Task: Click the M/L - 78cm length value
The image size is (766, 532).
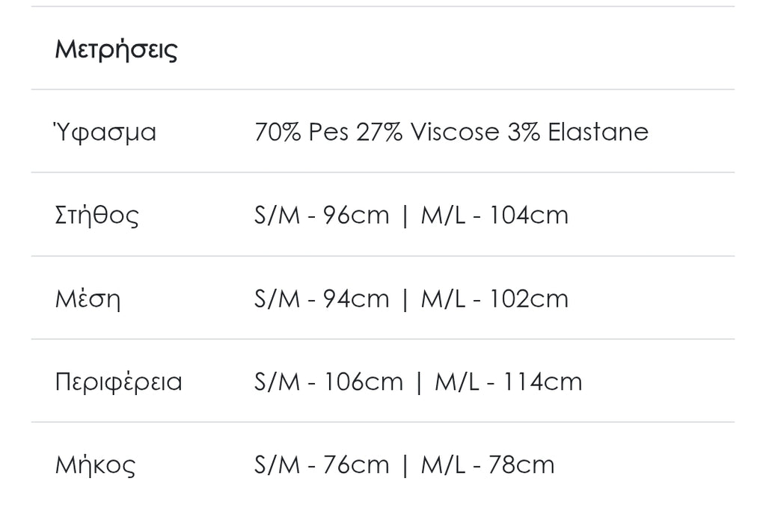Action: 488,465
